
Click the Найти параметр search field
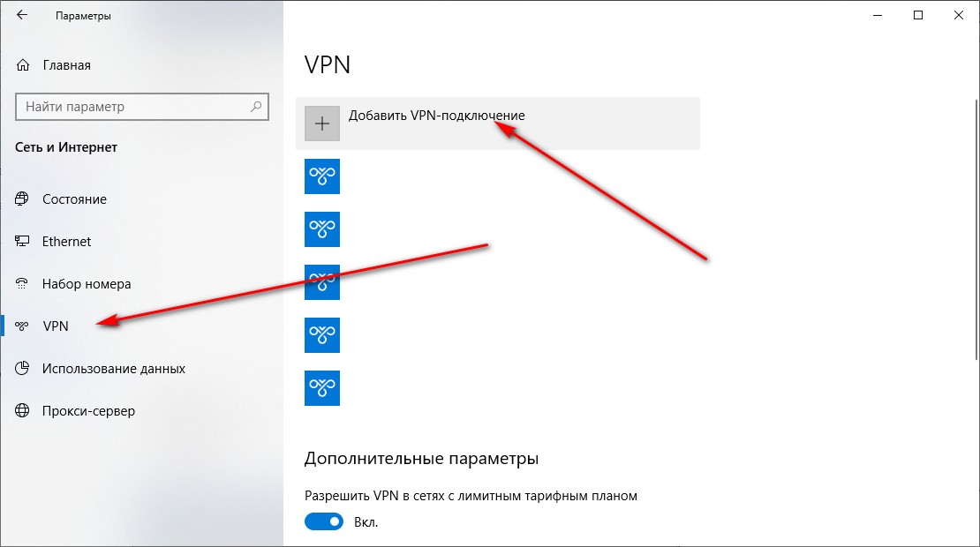[x=132, y=107]
